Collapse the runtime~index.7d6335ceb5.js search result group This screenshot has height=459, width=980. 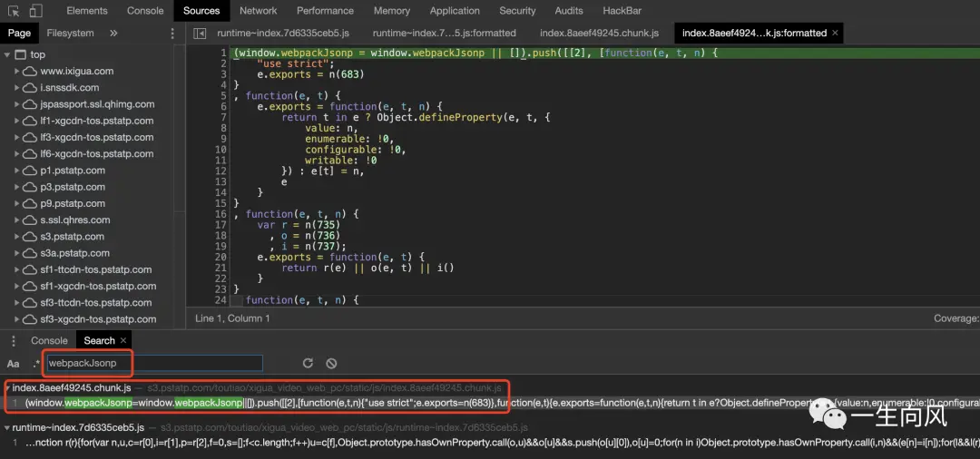7,428
